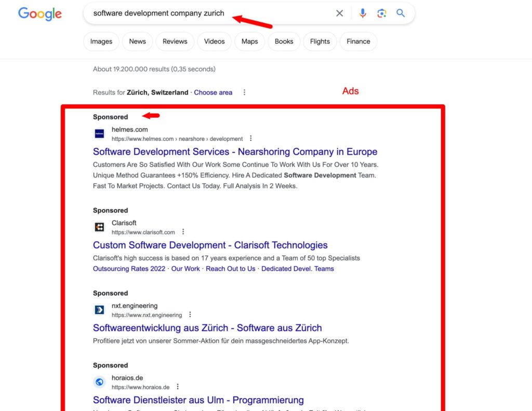Viewport: 532px width, 411px height.
Task: Switch to the Images tab
Action: click(101, 41)
